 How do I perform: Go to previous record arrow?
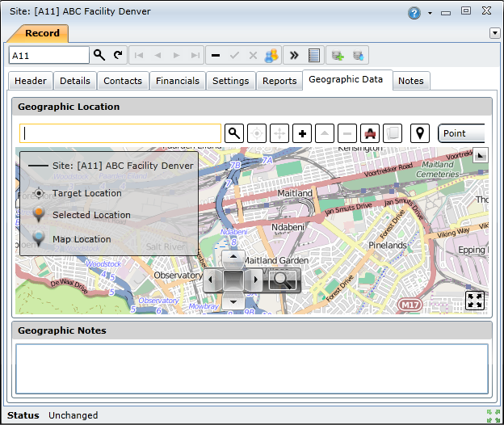click(x=157, y=55)
